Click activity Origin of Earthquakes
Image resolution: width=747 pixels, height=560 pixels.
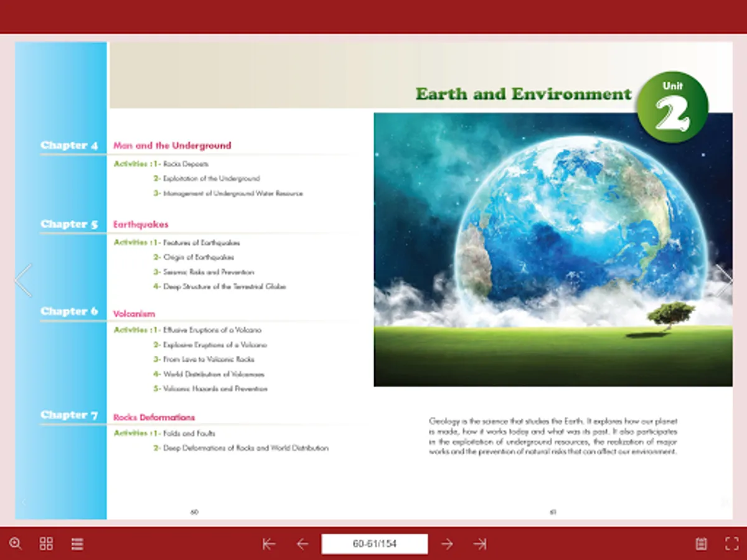199,257
